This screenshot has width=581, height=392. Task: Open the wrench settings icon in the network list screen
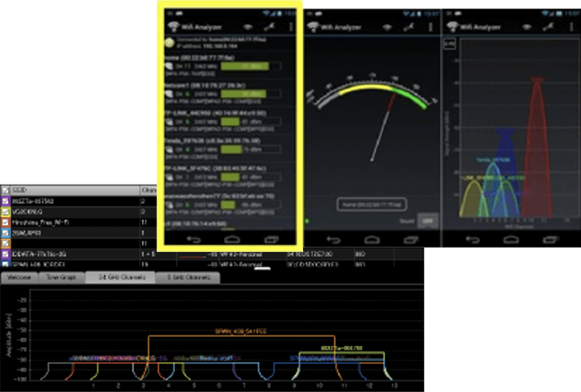pyautogui.click(x=271, y=27)
